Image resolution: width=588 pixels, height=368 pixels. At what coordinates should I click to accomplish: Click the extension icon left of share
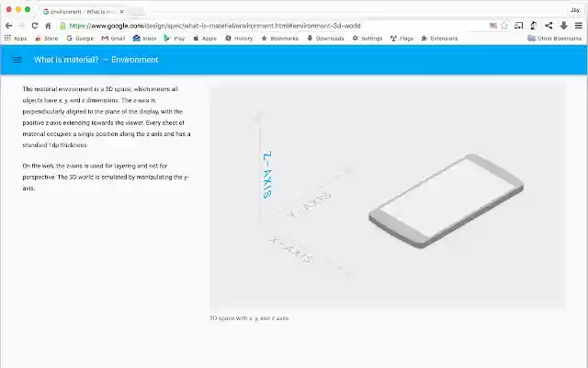click(534, 26)
